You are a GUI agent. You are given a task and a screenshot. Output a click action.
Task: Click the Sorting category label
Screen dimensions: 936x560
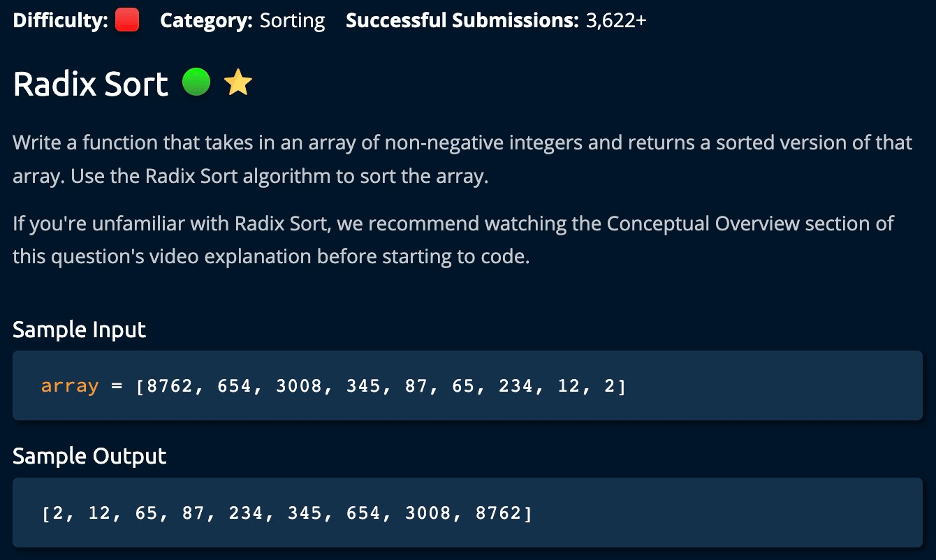(x=292, y=21)
